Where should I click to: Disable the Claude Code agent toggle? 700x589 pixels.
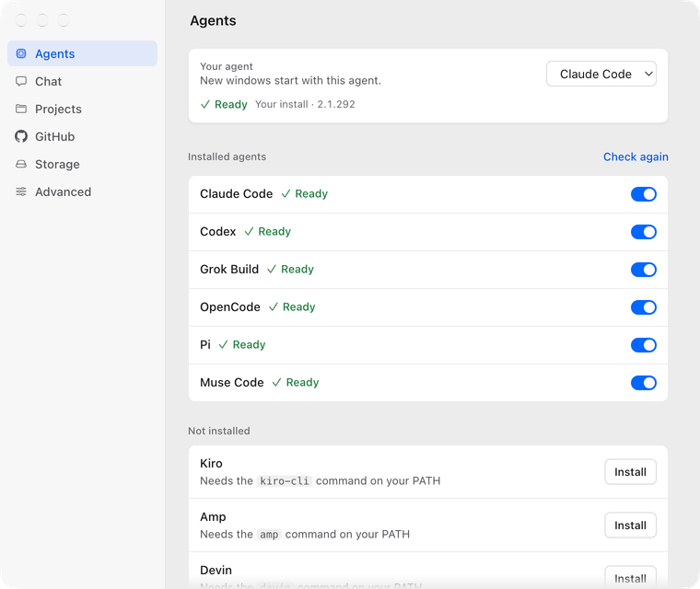tap(643, 194)
